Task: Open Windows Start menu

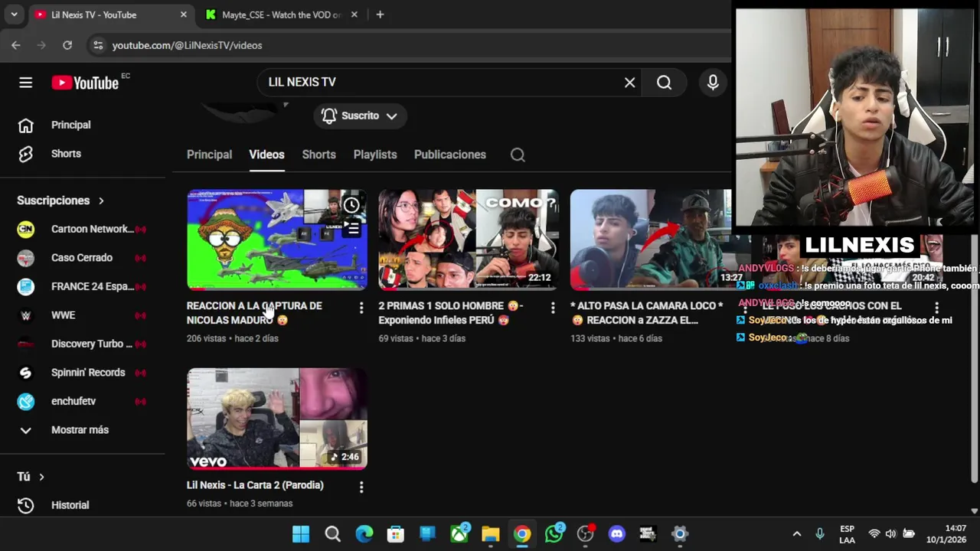Action: pos(301,533)
